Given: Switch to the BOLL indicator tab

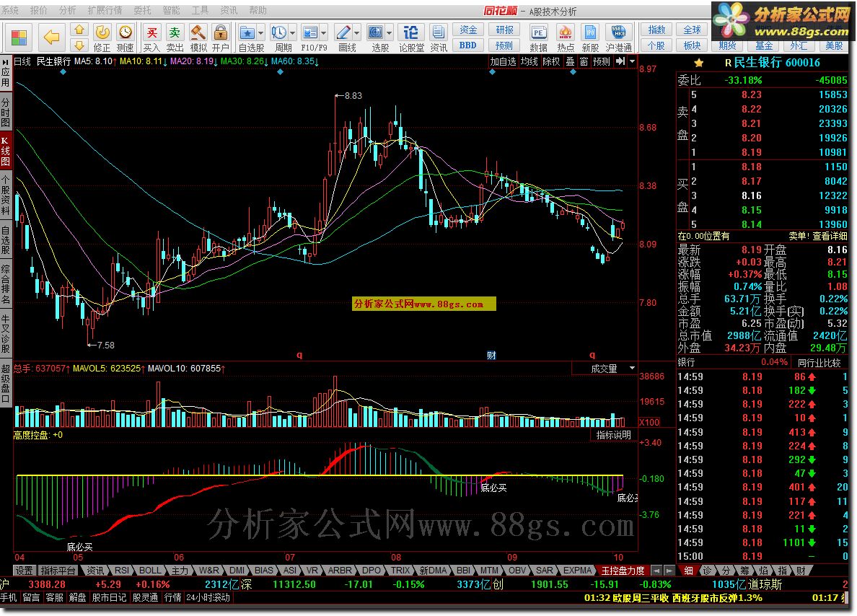Looking at the screenshot, I should pos(149,571).
